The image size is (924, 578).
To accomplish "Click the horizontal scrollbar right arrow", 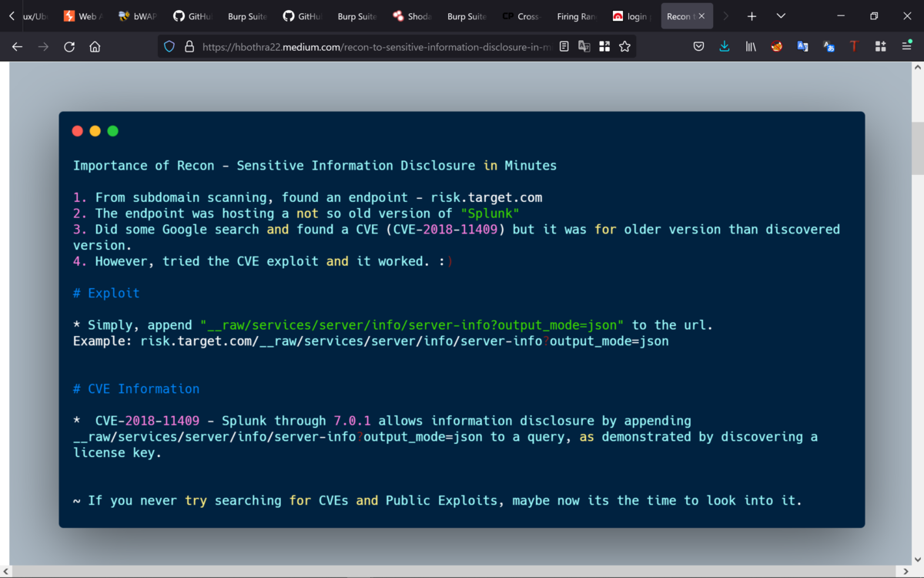I will pos(906,572).
